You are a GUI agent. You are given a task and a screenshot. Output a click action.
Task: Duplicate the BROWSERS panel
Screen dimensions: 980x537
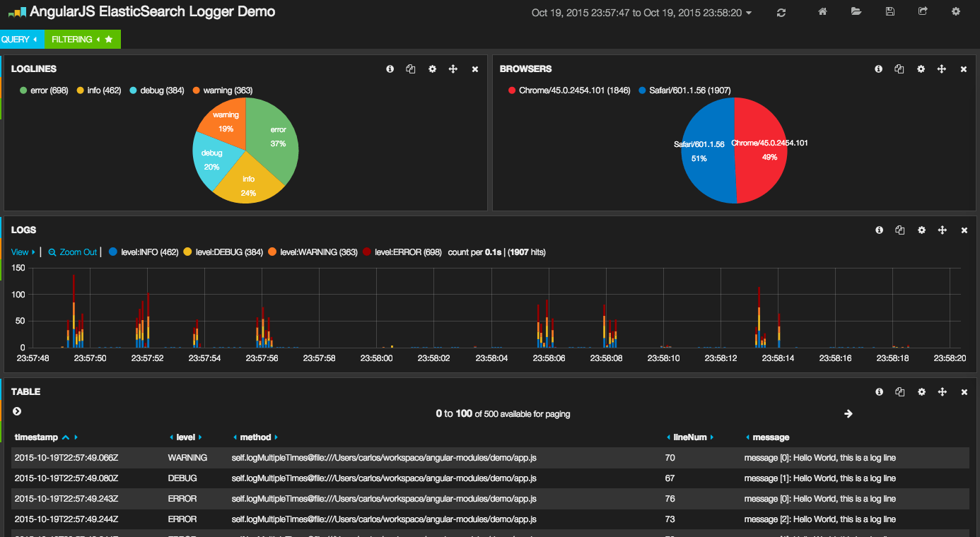pos(899,69)
